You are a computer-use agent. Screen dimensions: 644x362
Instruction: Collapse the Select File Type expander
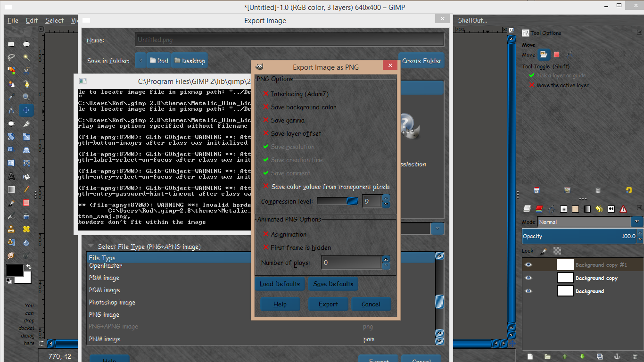(90, 247)
